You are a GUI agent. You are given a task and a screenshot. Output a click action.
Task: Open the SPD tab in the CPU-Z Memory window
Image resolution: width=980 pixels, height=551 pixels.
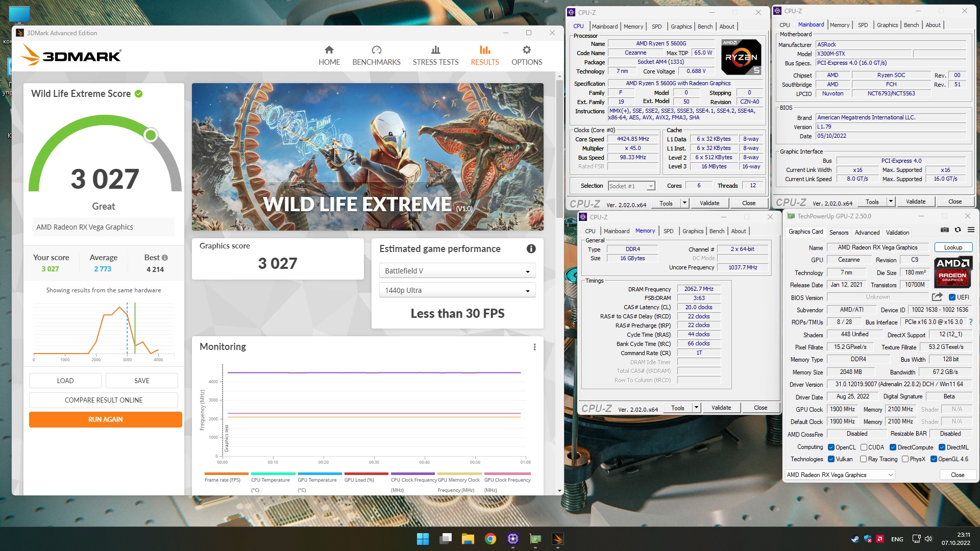(x=668, y=231)
